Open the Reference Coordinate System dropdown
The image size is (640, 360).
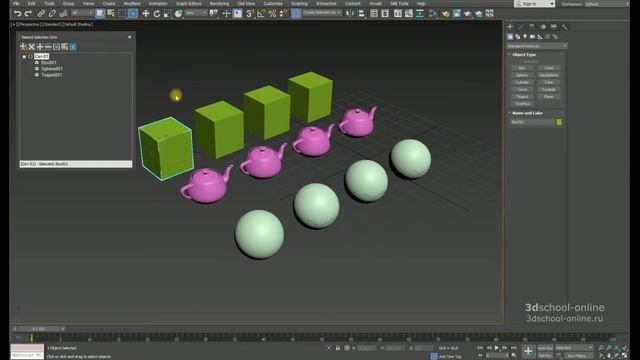pos(196,13)
